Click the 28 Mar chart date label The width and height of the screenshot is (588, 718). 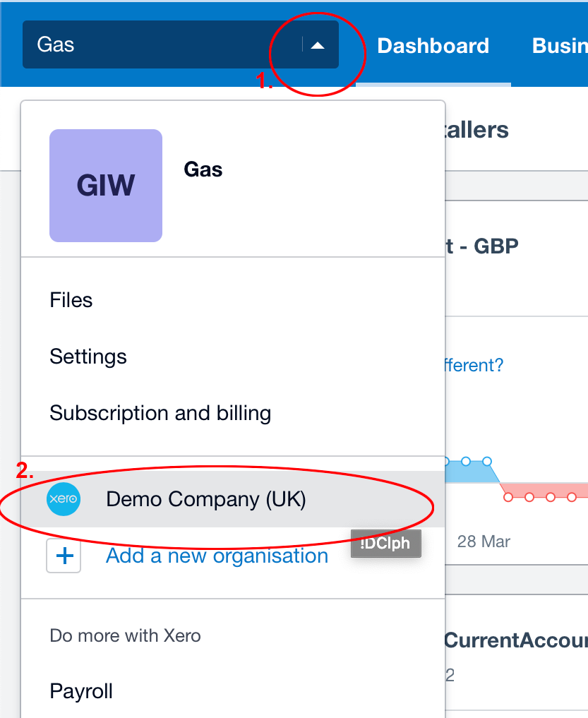point(484,542)
